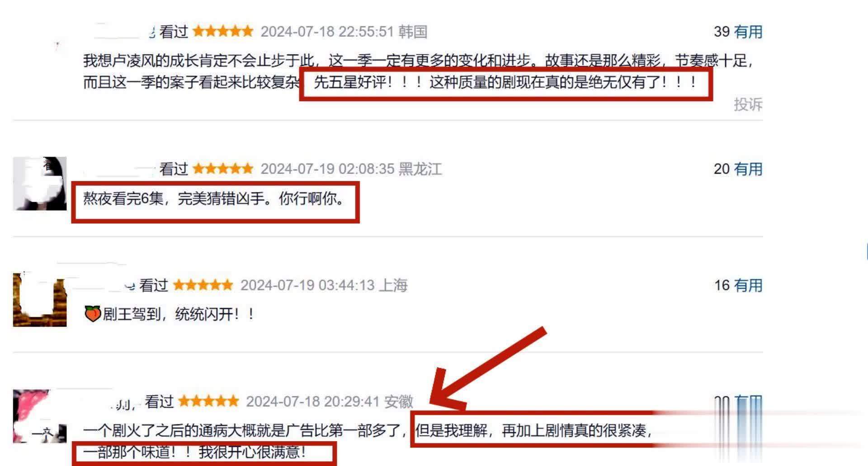The image size is (868, 466).
Task: Click the 熬夜看完6集 review text
Action: [214, 198]
